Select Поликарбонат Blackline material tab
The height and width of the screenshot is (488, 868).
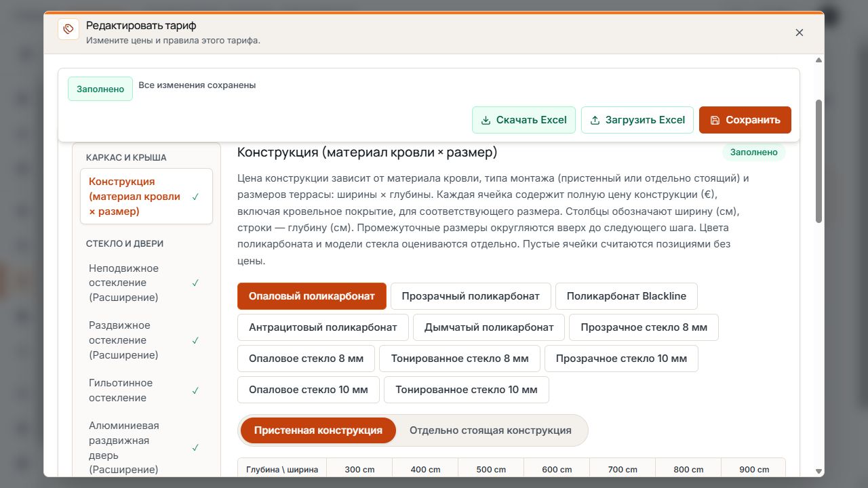627,296
